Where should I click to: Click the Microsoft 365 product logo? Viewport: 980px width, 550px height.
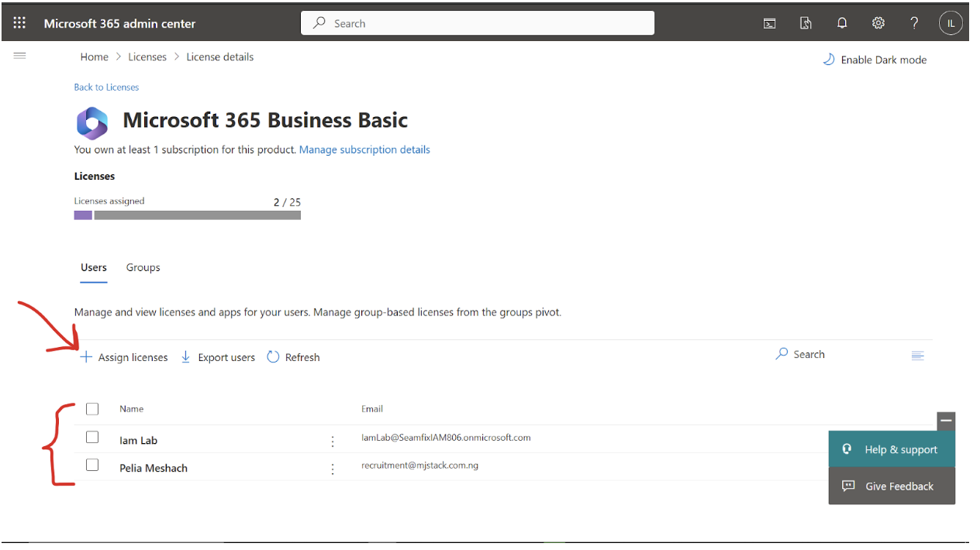(91, 123)
